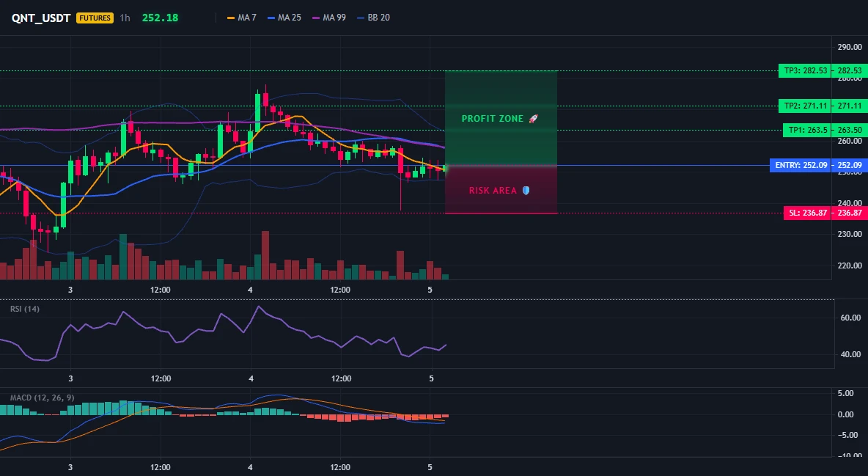Click the 220.00 price axis value
This screenshot has height=476, width=868.
[850, 266]
